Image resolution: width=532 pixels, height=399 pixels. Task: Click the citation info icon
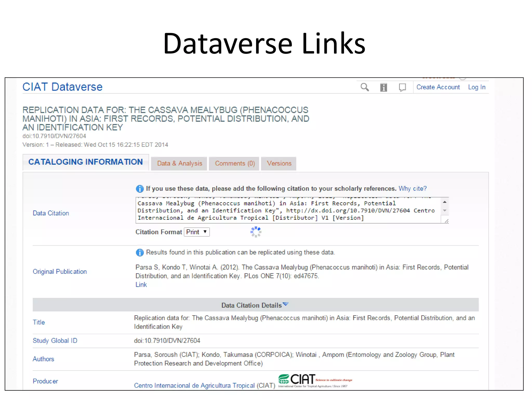140,189
